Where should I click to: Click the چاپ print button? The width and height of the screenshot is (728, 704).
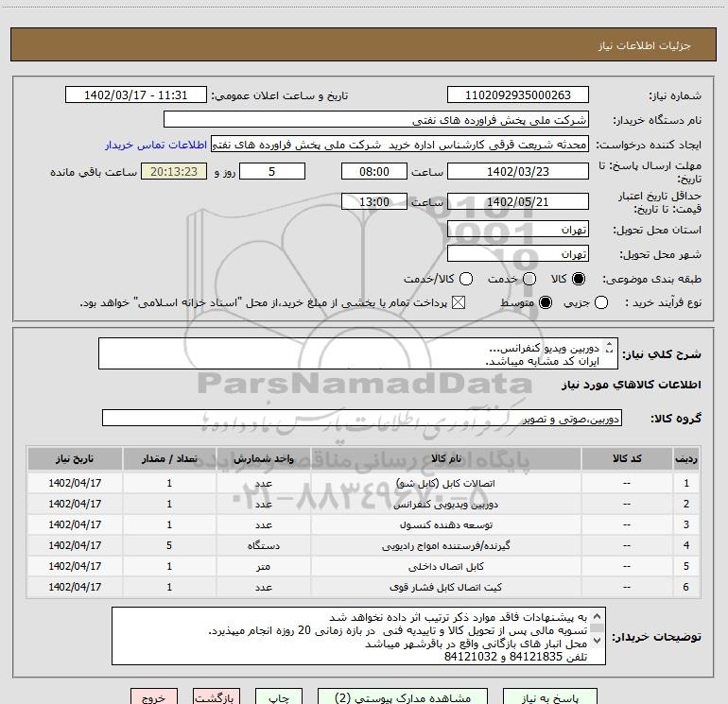point(279,696)
